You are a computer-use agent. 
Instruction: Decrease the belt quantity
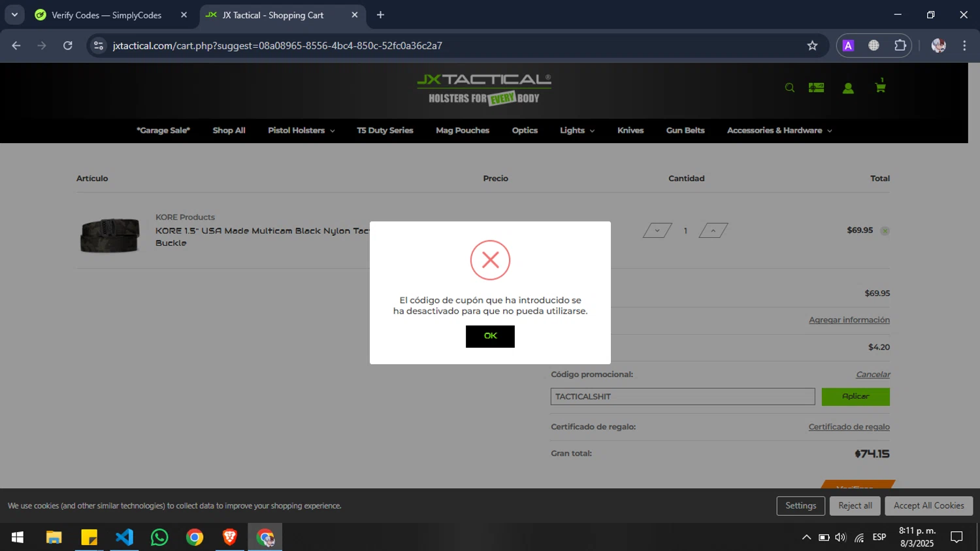coord(657,231)
